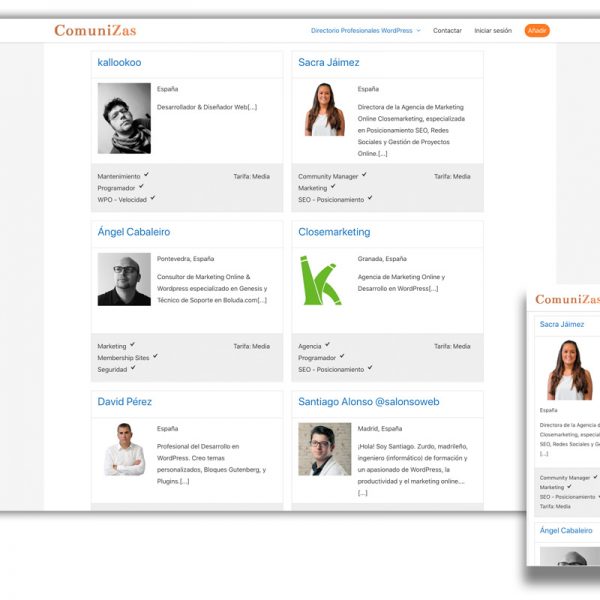This screenshot has width=600, height=600.
Task: Open Ángel Cabaleiro profile title in main page
Action: click(134, 232)
